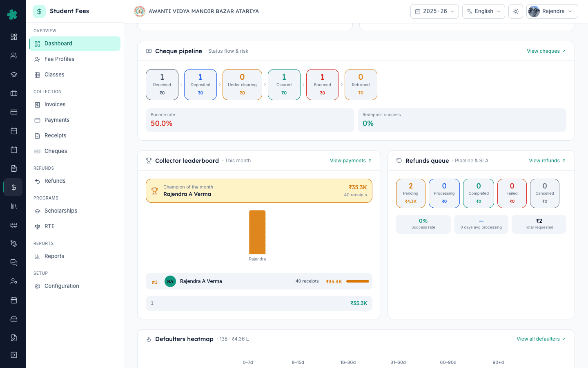This screenshot has height=368, width=588.
Task: Open the 2025-26 academic year dropdown
Action: click(434, 11)
